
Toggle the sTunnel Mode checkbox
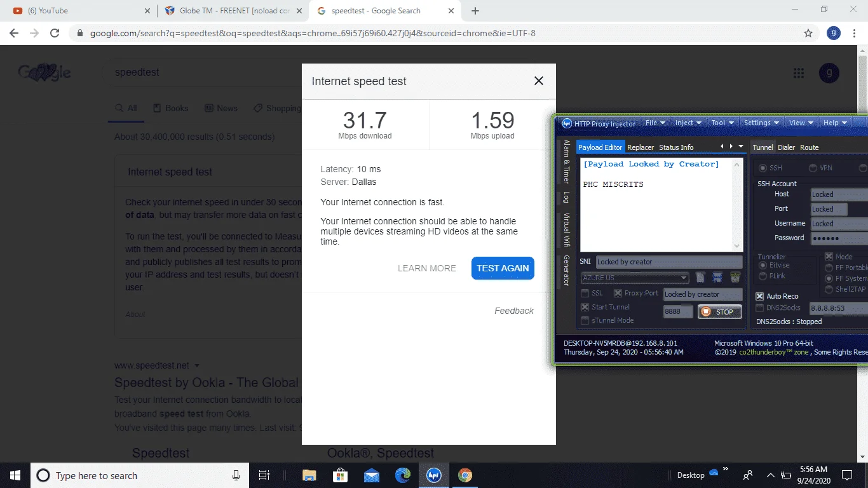point(585,320)
